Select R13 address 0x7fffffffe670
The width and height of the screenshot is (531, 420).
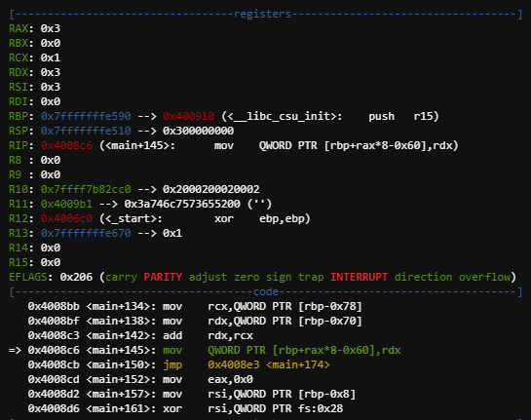tap(86, 233)
